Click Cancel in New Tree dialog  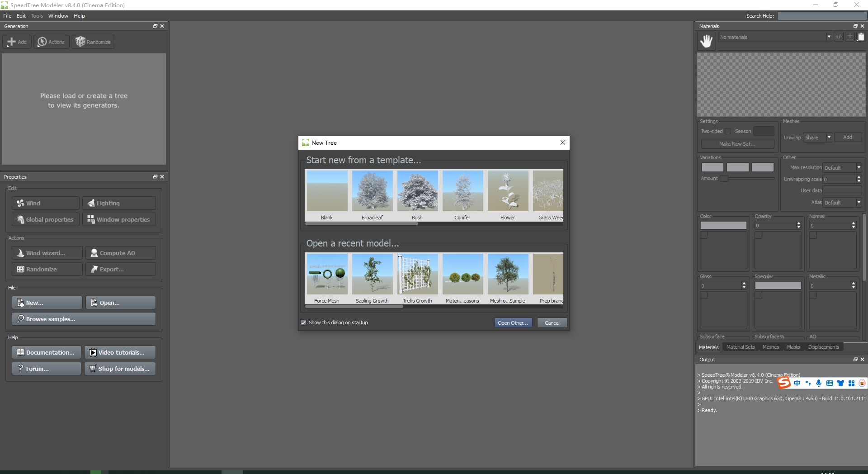pyautogui.click(x=552, y=323)
